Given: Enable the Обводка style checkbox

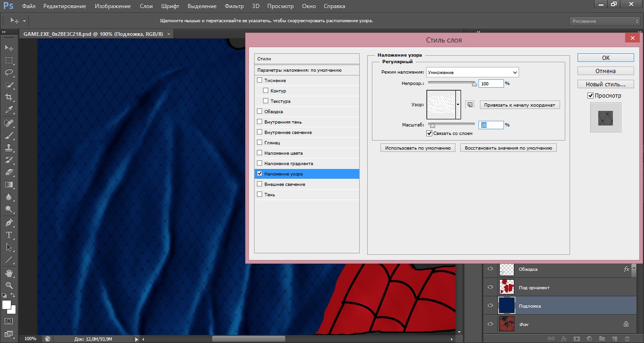Looking at the screenshot, I should [x=259, y=111].
